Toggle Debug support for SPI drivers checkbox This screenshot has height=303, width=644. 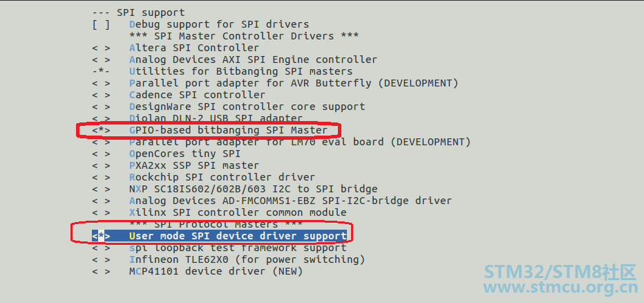pyautogui.click(x=200, y=24)
